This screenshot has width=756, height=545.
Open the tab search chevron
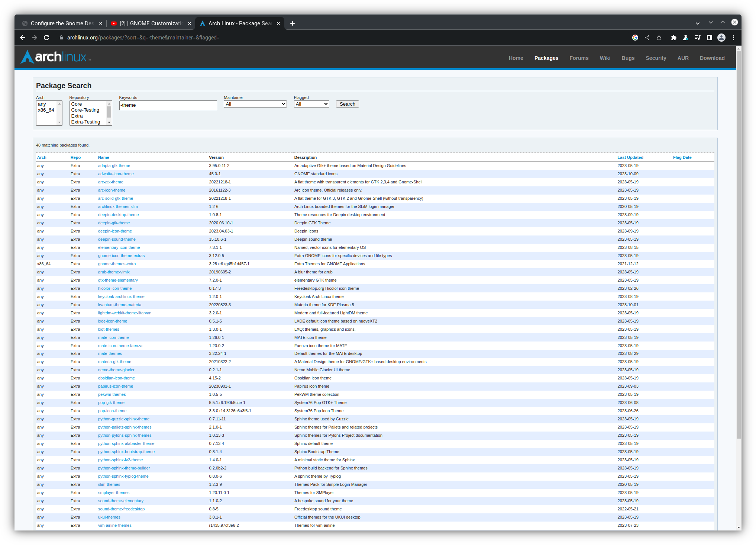[698, 23]
